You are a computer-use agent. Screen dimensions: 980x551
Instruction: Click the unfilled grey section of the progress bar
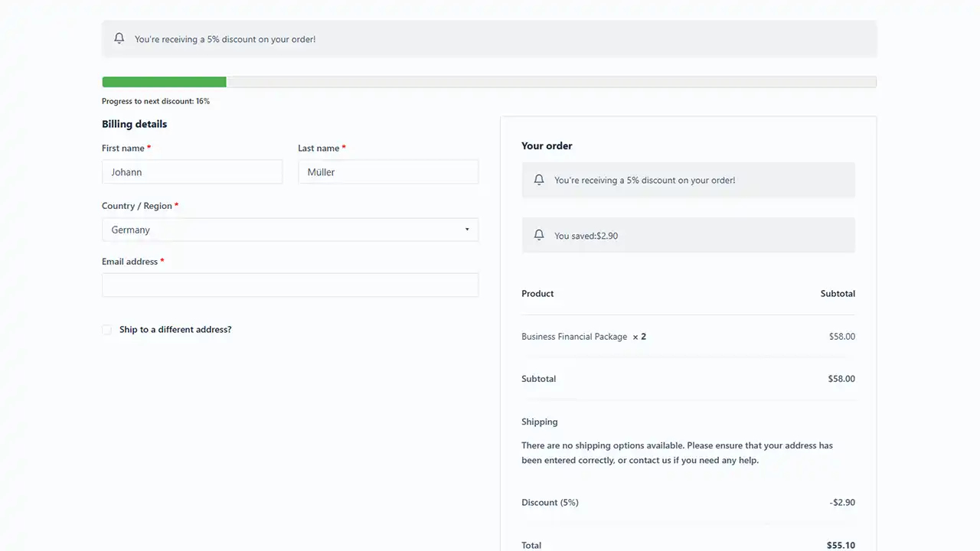point(551,82)
